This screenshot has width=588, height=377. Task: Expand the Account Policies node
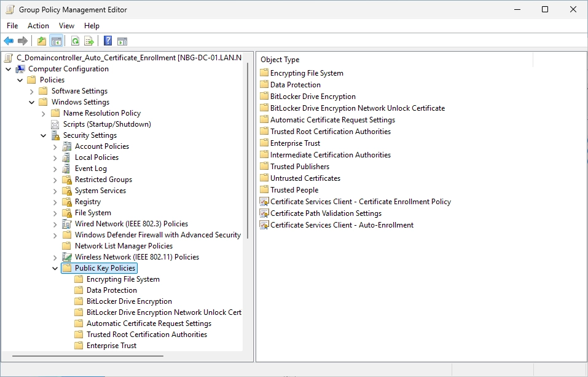(x=55, y=147)
